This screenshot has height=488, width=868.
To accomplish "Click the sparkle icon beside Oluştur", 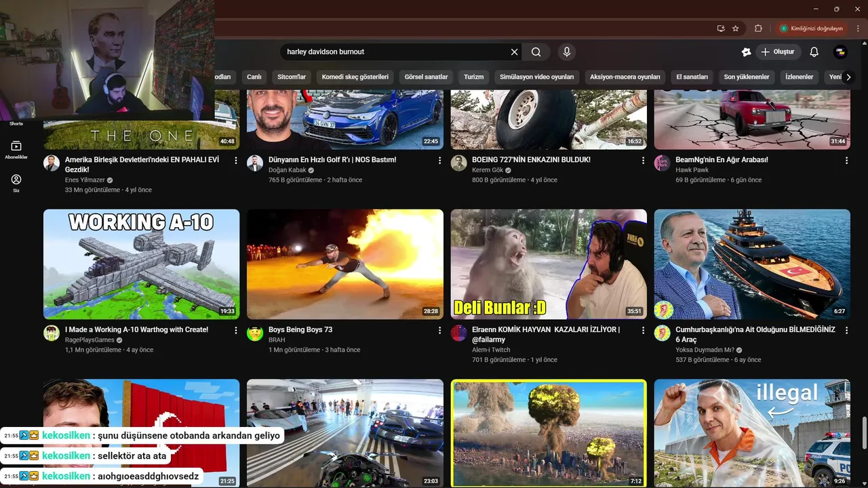I will coord(747,52).
